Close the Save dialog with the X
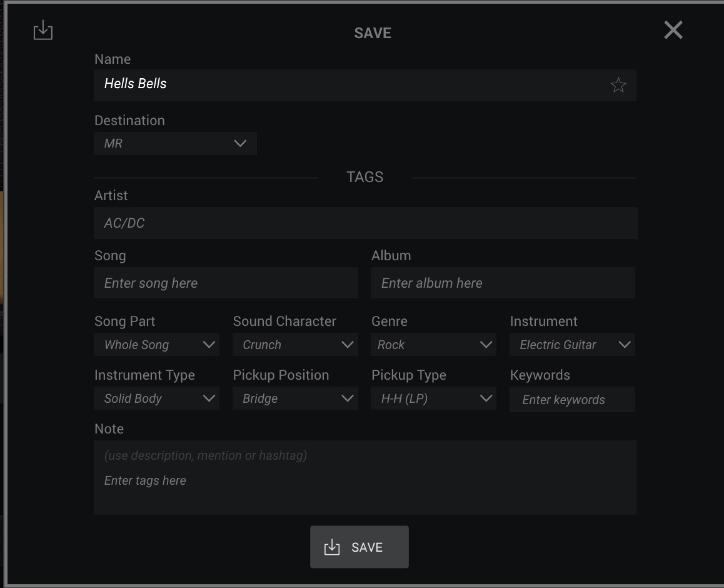Image resolution: width=724 pixels, height=588 pixels. click(673, 30)
